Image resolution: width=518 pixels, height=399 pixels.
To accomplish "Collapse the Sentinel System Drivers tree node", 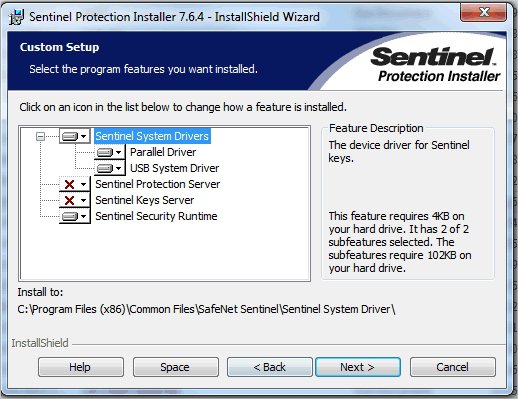I will pyautogui.click(x=40, y=136).
